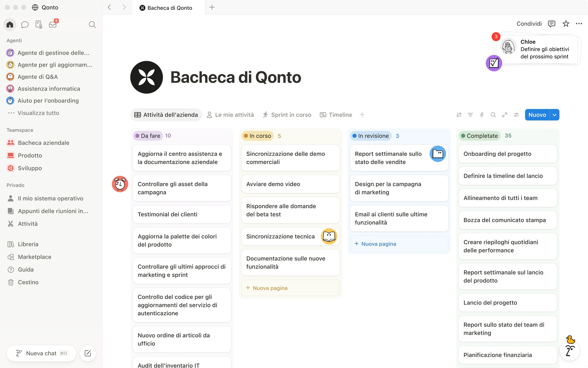
Task: Open the inbox with 9 notifications
Action: click(53, 24)
